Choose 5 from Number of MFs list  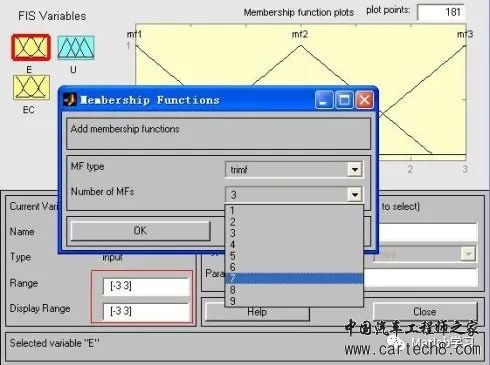(294, 256)
